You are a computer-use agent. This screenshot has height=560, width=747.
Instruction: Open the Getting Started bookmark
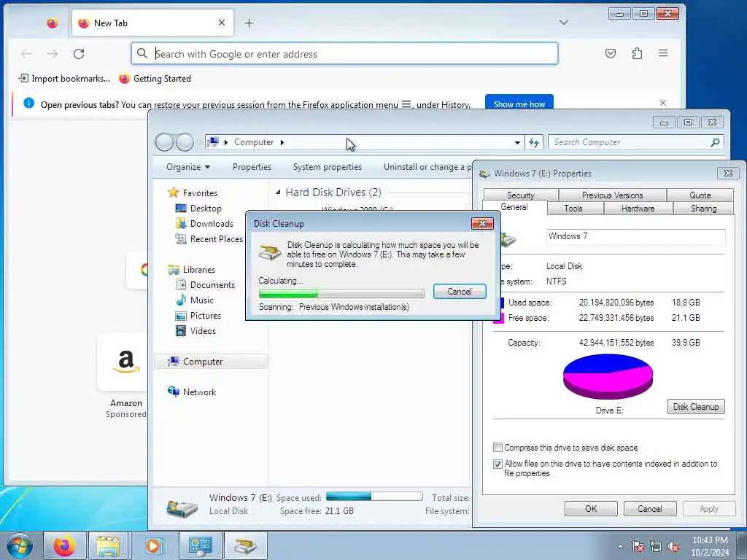155,79
